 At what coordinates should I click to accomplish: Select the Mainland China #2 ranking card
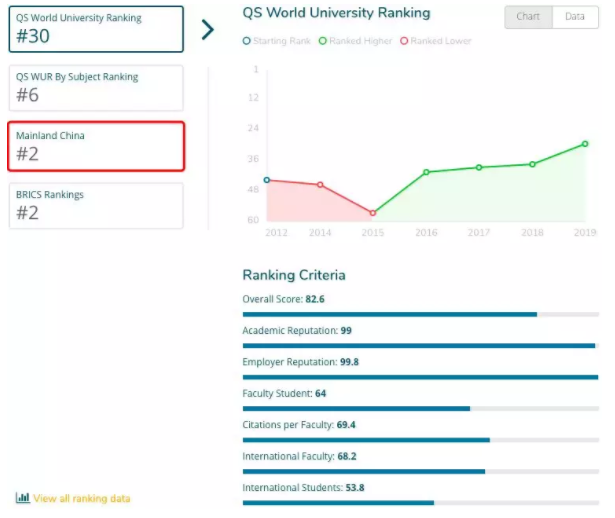tap(96, 146)
